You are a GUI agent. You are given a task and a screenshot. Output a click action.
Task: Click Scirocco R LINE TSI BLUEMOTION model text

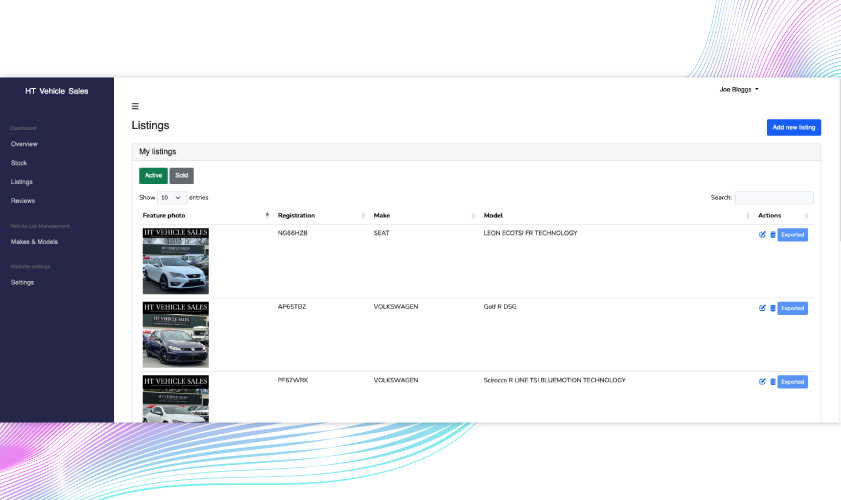(555, 380)
